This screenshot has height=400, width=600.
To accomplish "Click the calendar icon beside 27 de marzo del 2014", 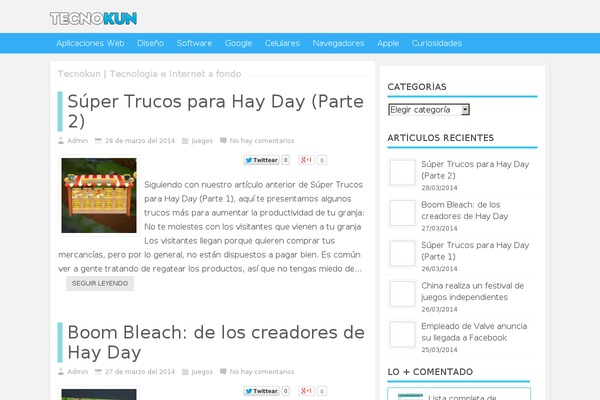I will [x=98, y=372].
